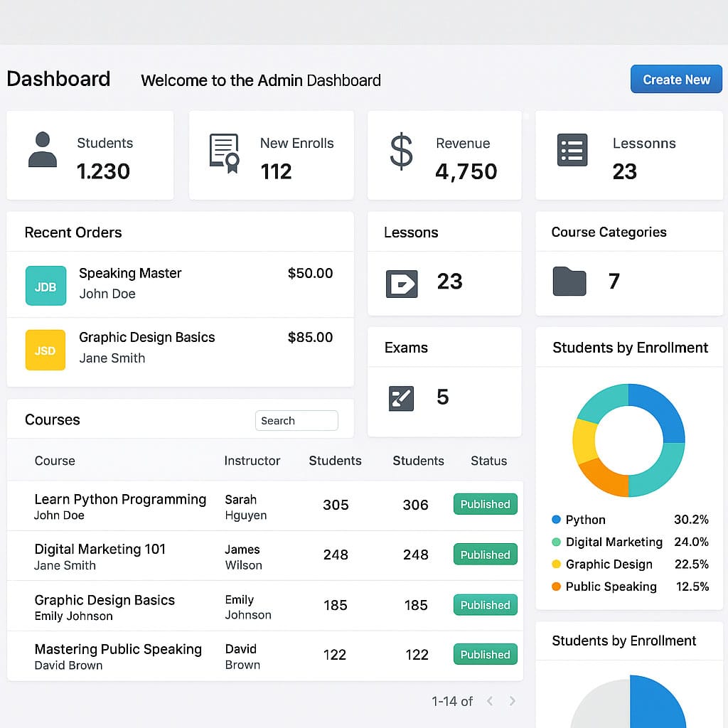Click the Python blue legend dot
Image resolution: width=728 pixels, height=728 pixels.
click(556, 520)
